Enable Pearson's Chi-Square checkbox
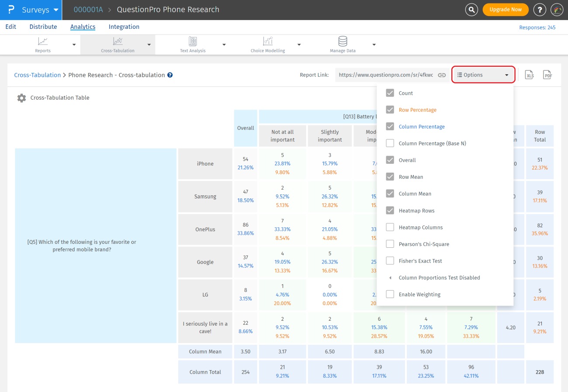 click(390, 244)
